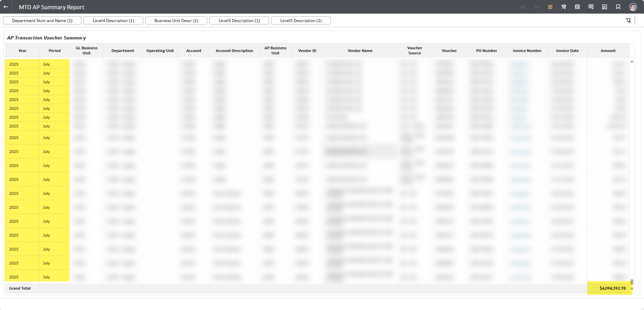Click the Invoice Date column header
Image resolution: width=644 pixels, height=310 pixels.
coord(568,51)
